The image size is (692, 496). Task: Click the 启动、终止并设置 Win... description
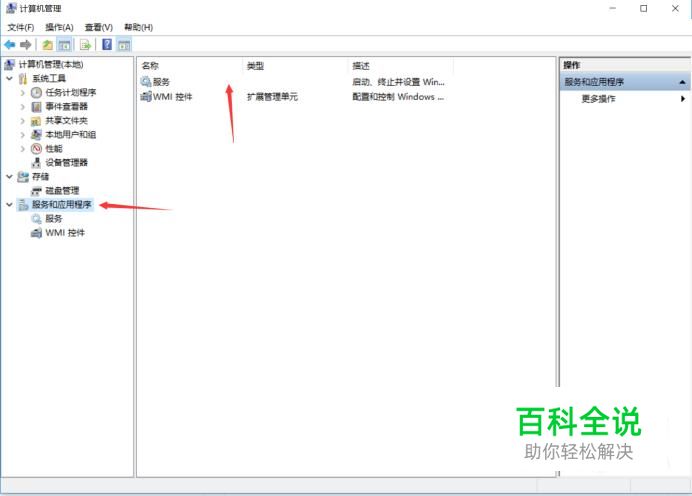[x=398, y=82]
